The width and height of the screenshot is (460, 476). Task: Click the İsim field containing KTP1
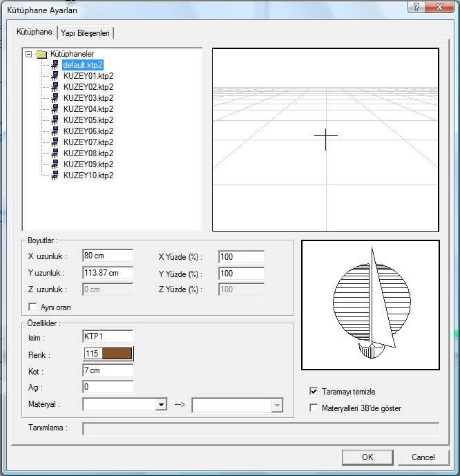[x=108, y=336]
